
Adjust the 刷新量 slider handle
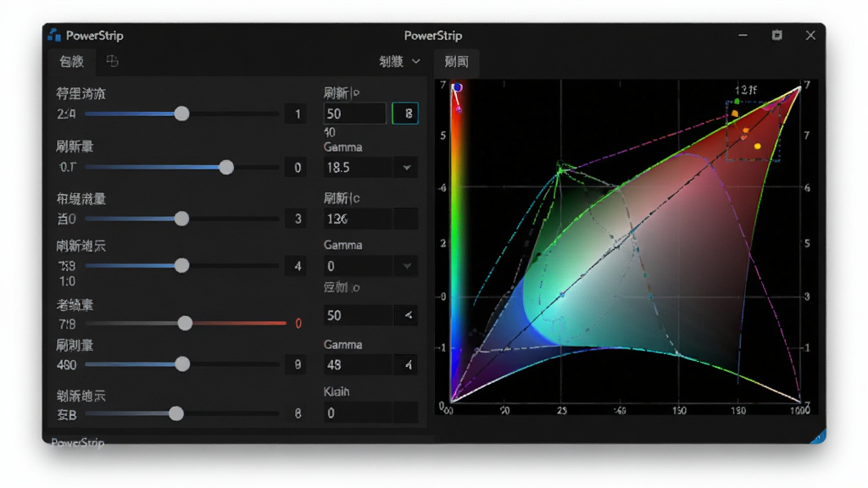tap(225, 167)
